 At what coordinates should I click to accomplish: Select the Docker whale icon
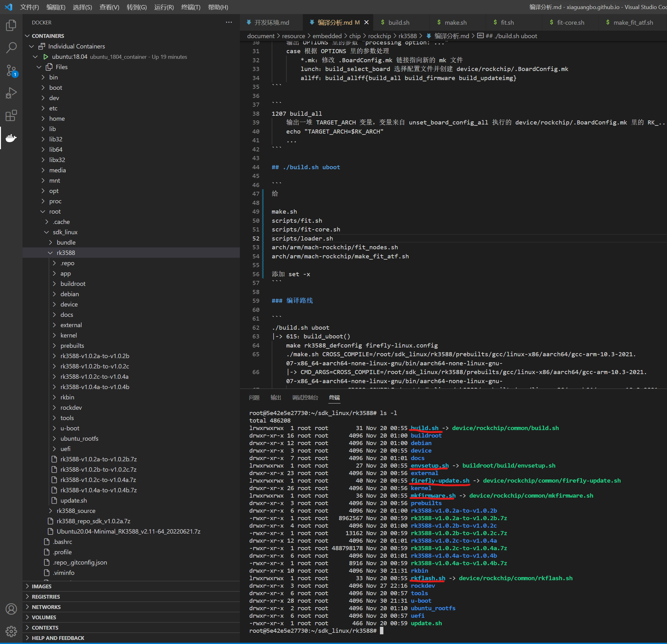[11, 138]
